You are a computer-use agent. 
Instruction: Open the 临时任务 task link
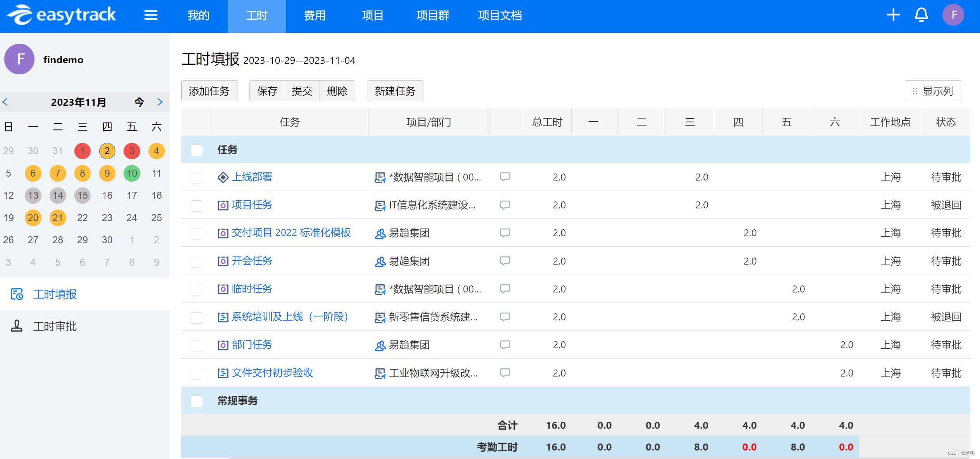252,289
